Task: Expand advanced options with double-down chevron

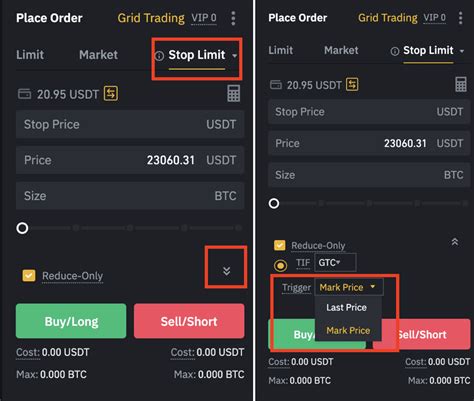Action: pos(227,271)
